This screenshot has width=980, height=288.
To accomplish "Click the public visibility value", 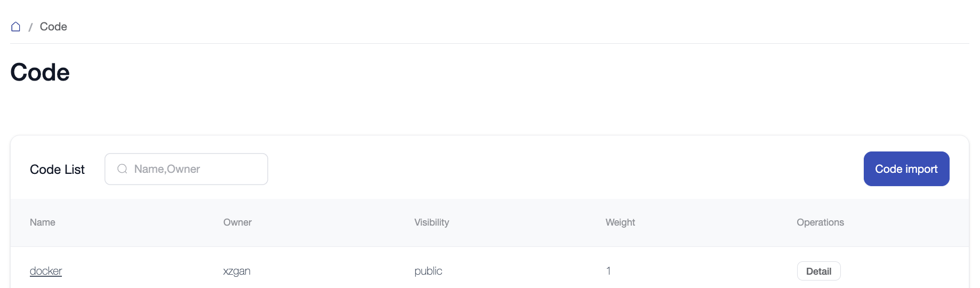I will click(428, 271).
